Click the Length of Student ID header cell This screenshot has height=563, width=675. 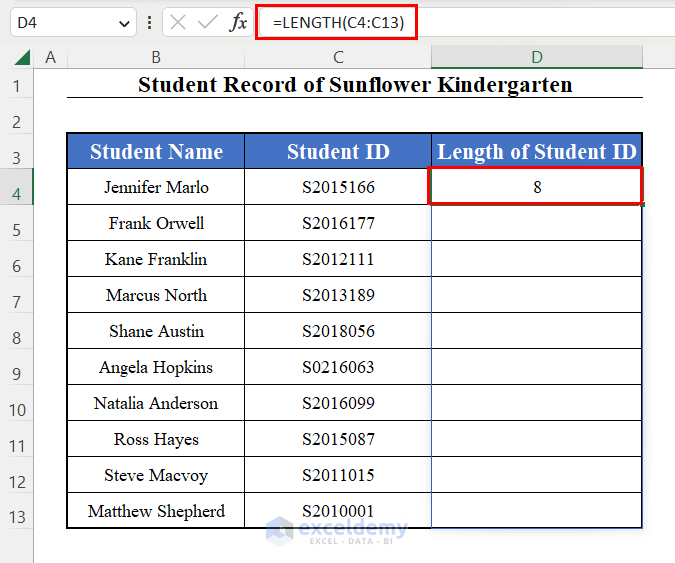click(537, 152)
